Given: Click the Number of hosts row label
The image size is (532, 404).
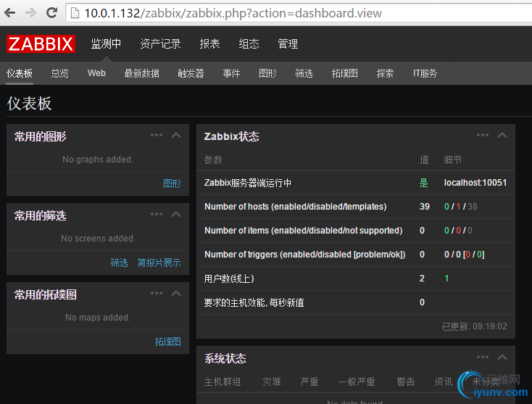Looking at the screenshot, I should tap(296, 207).
